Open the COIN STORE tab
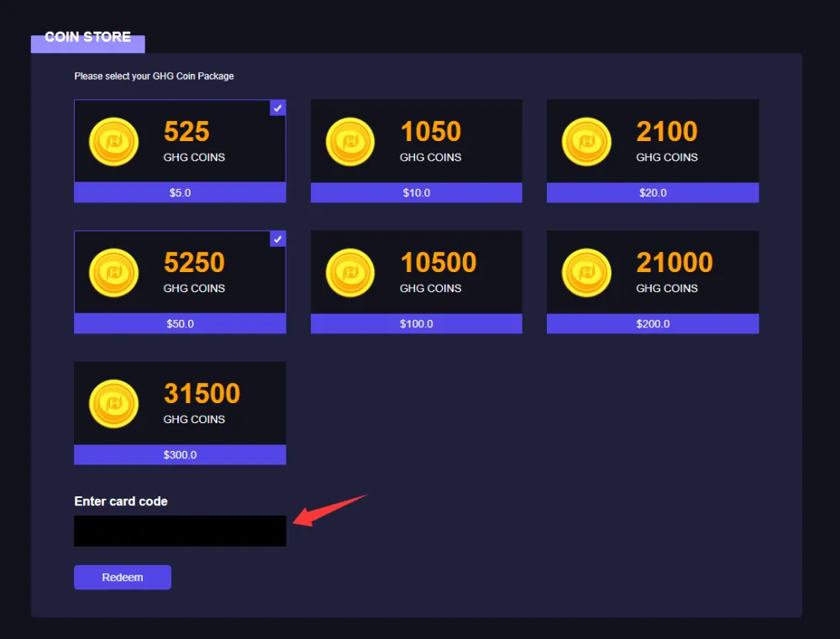Image resolution: width=840 pixels, height=639 pixels. (x=88, y=38)
